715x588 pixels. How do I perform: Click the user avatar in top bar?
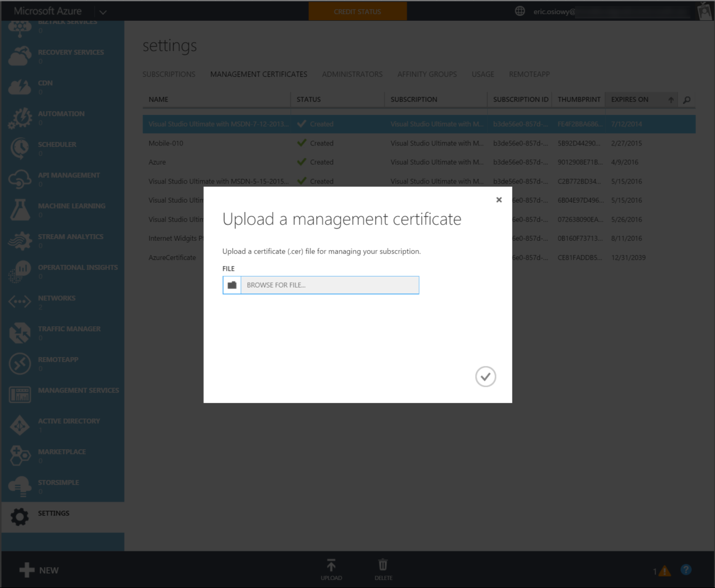[705, 11]
